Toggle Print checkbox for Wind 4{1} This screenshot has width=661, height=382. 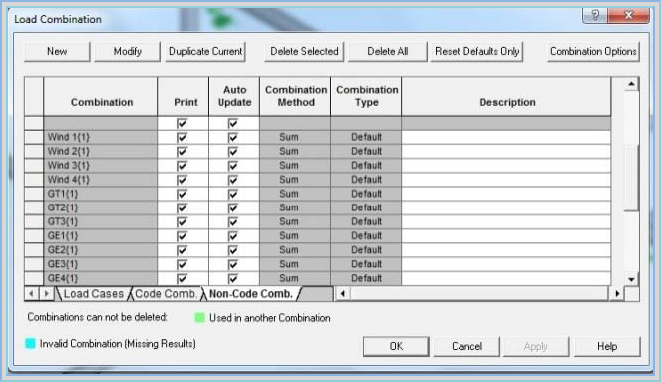click(x=182, y=180)
